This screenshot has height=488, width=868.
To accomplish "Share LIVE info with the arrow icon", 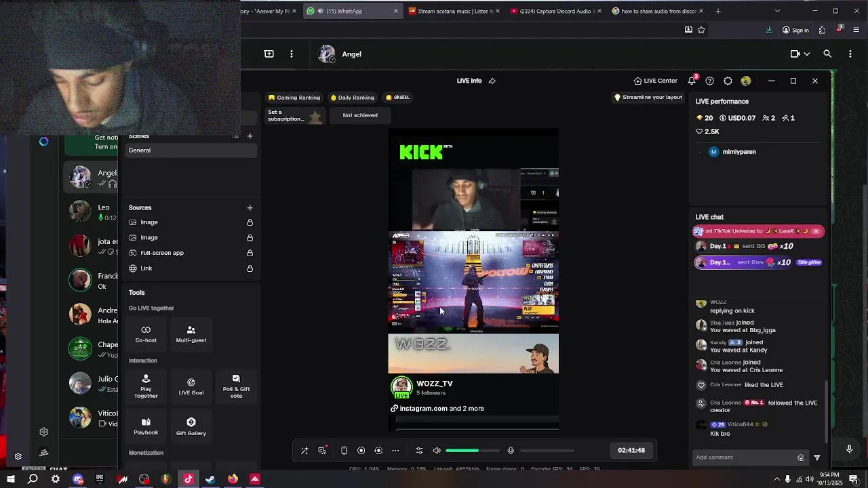I will 492,81.
